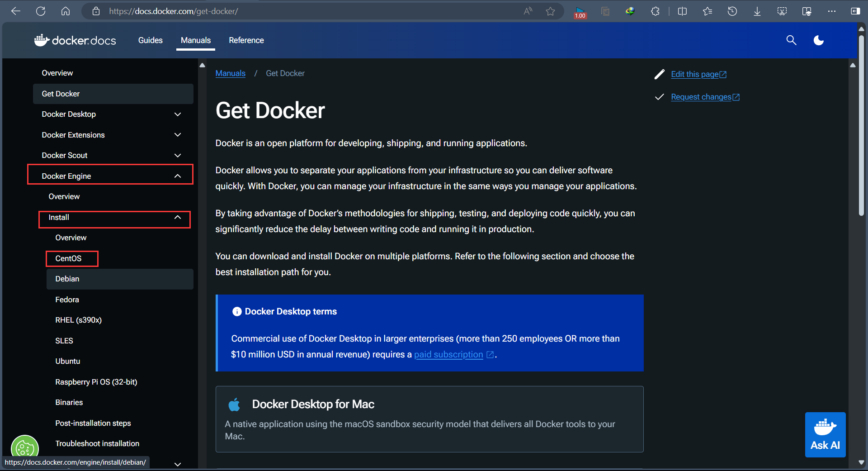Open Ubuntu install page
Screen dimensions: 868x471
pyautogui.click(x=68, y=361)
